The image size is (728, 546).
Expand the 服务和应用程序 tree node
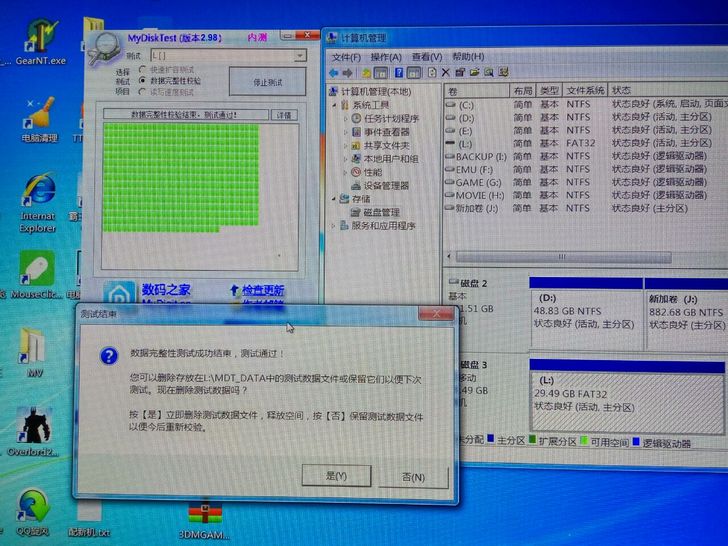[333, 226]
